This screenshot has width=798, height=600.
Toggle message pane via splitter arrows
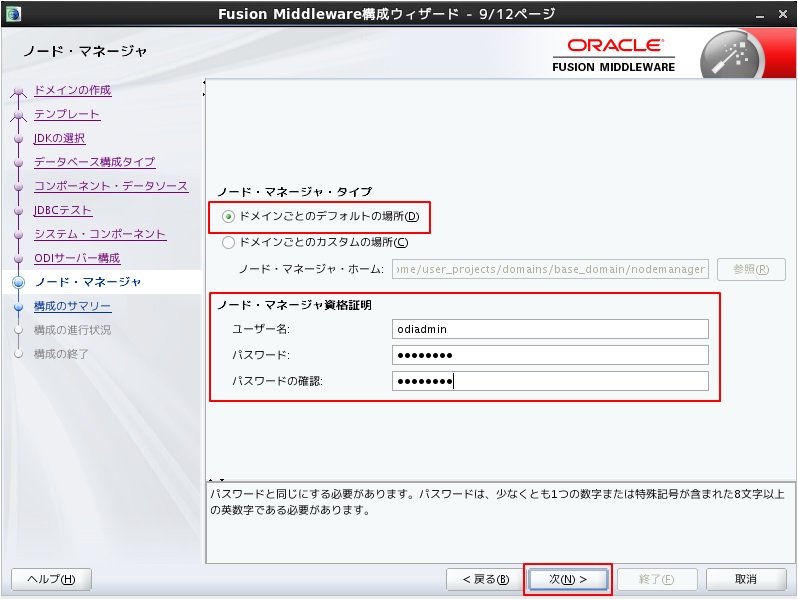[x=216, y=480]
